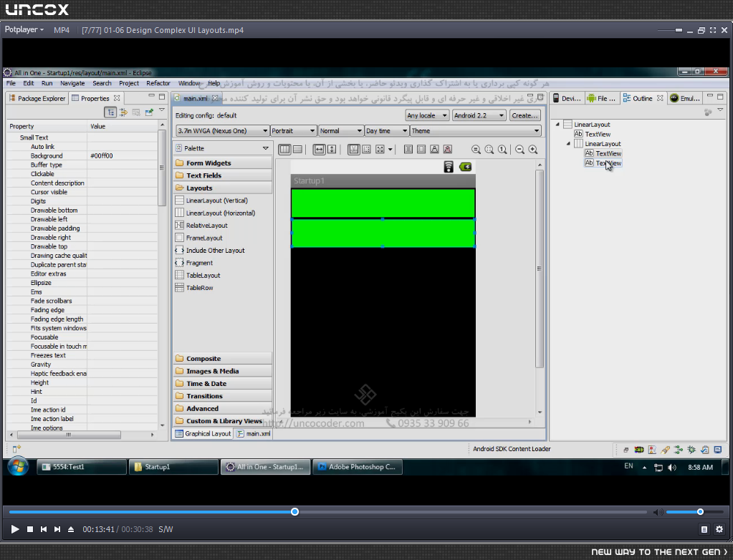Open the Android 2.2 target dropdown
This screenshot has width=733, height=560.
(479, 115)
